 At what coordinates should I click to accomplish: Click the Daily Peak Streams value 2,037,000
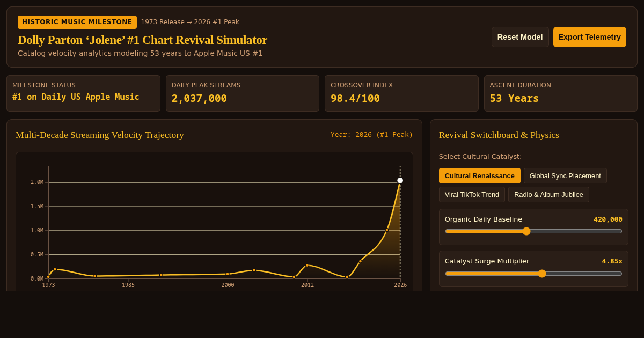[x=199, y=98]
